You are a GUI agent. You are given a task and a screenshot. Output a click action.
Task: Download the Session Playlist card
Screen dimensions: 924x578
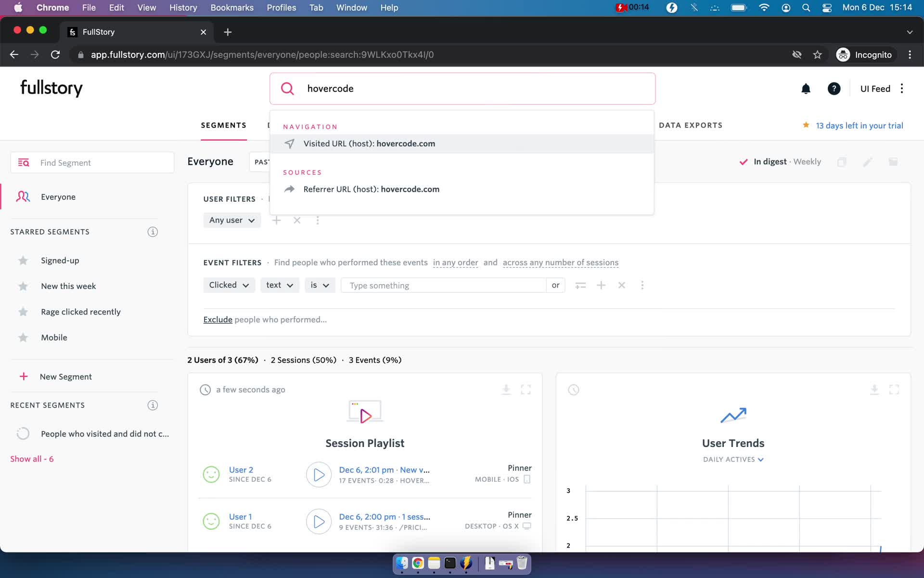pos(506,389)
